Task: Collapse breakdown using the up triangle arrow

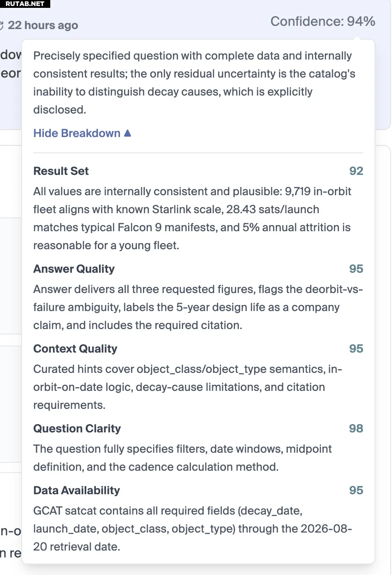Action: tap(128, 133)
